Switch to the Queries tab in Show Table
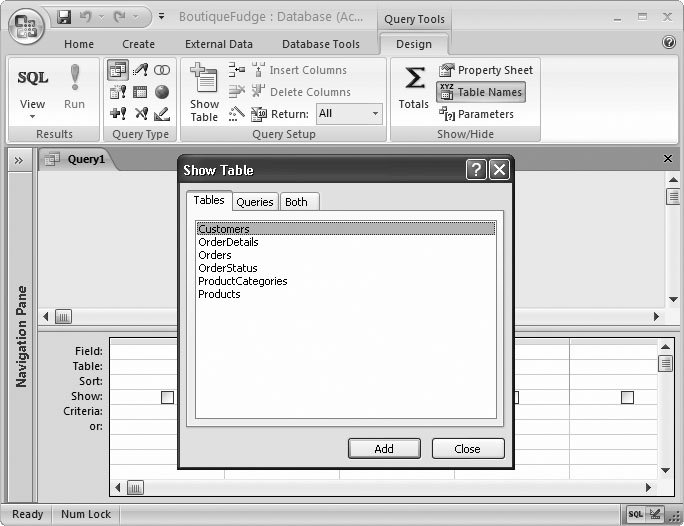Viewport: 684px width, 526px height. point(255,202)
